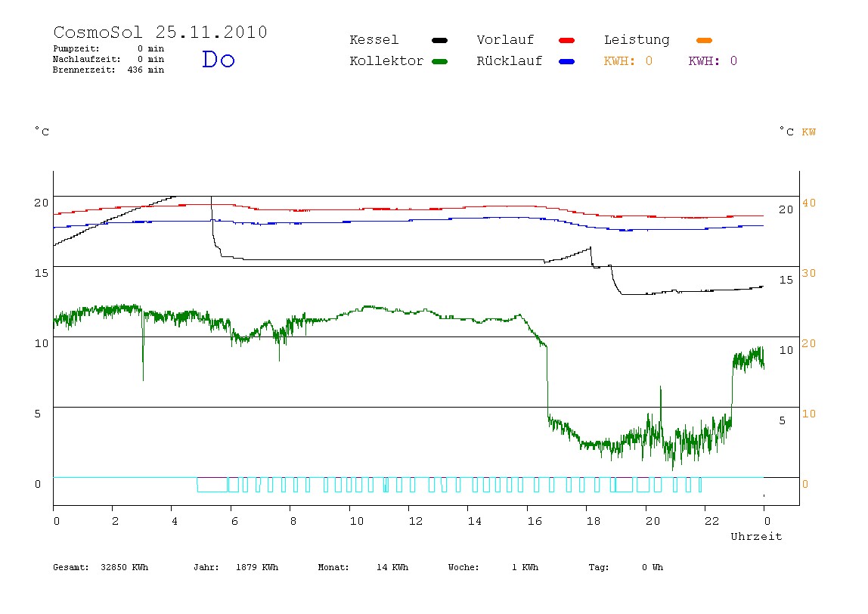Click the orange Leistung legend swatch
The height and width of the screenshot is (614, 868).
point(704,40)
